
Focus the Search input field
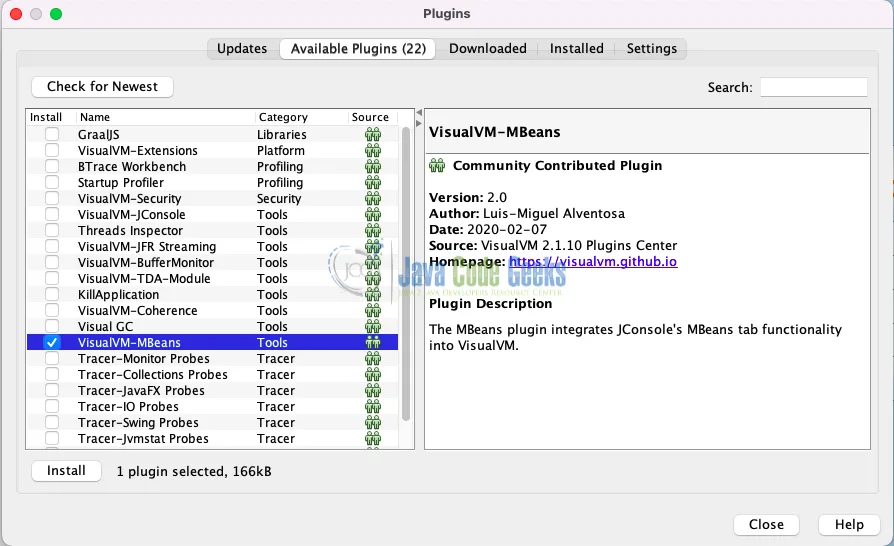814,87
